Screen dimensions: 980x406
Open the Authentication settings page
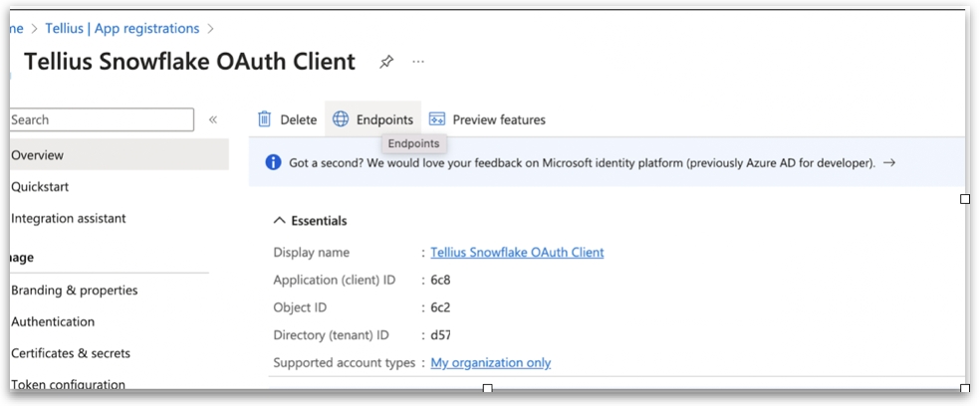click(x=53, y=321)
